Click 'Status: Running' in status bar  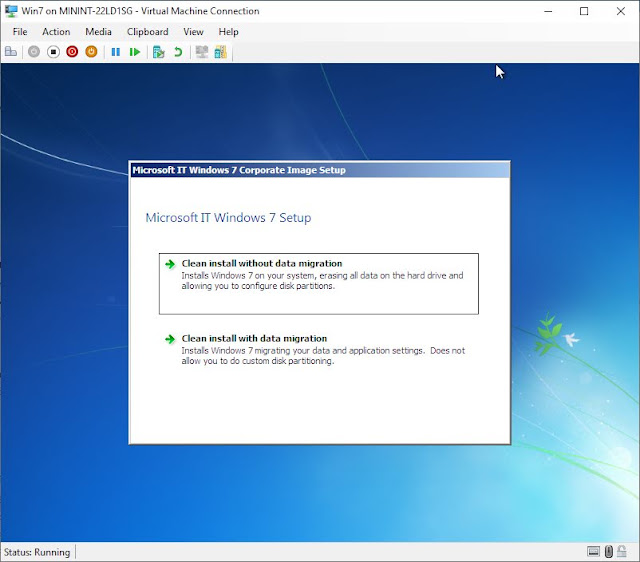coord(37,552)
